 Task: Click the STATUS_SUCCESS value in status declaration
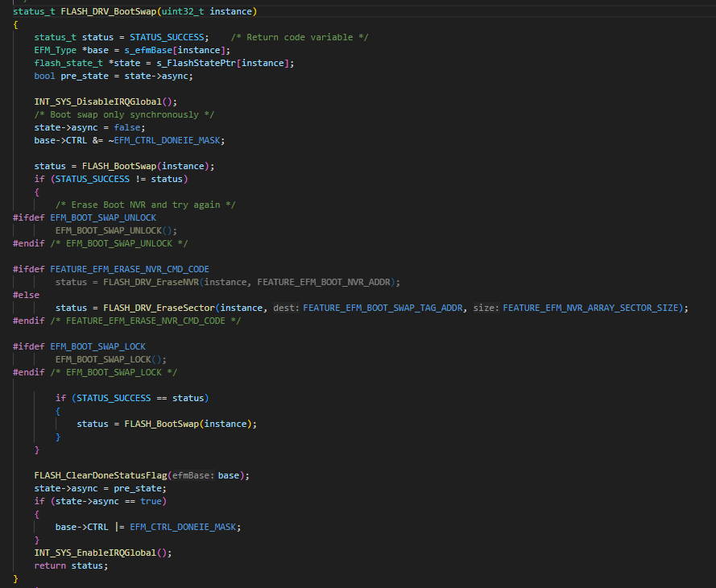[167, 37]
